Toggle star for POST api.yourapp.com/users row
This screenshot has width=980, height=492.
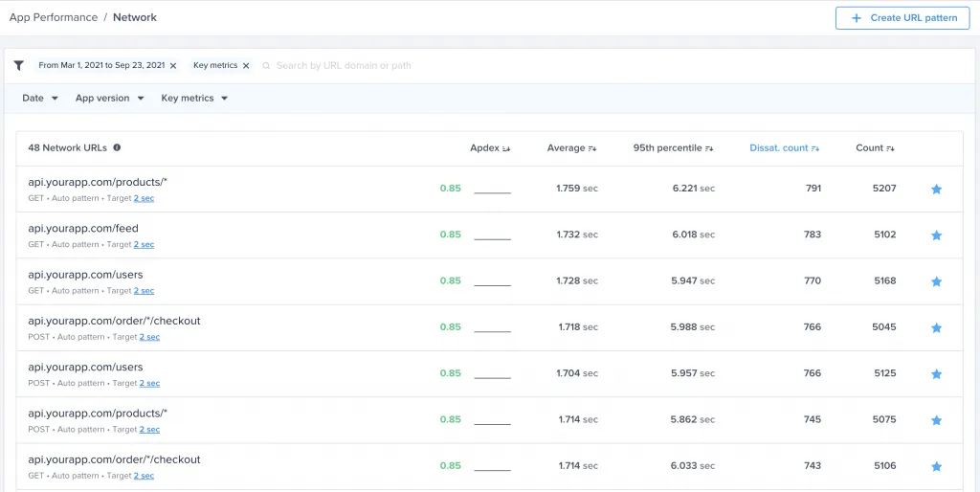[x=936, y=374]
